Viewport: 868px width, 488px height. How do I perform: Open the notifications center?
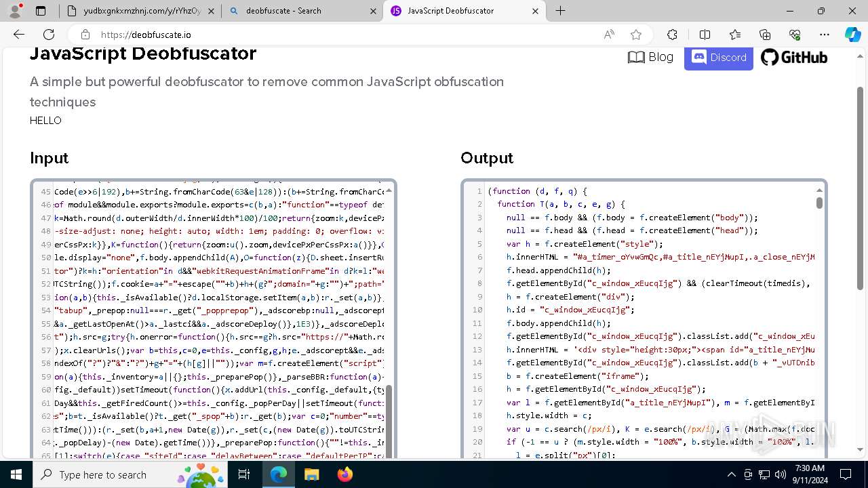pyautogui.click(x=846, y=474)
